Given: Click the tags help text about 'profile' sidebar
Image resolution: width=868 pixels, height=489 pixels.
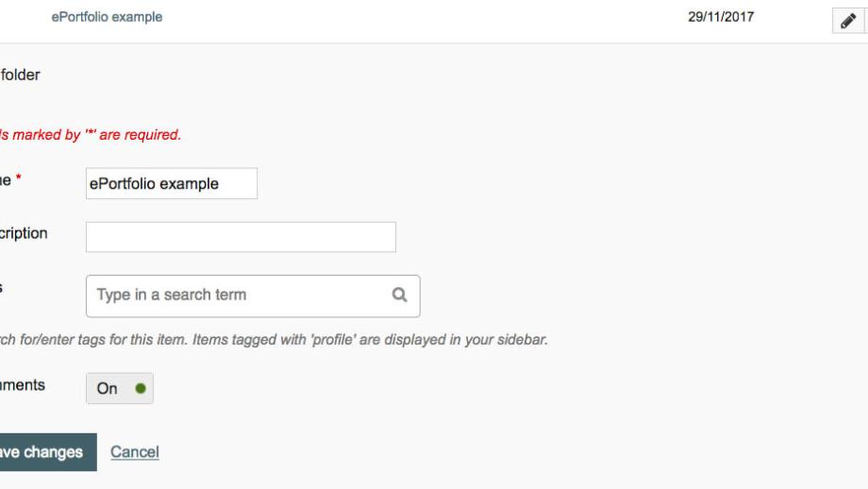Looking at the screenshot, I should point(274,340).
